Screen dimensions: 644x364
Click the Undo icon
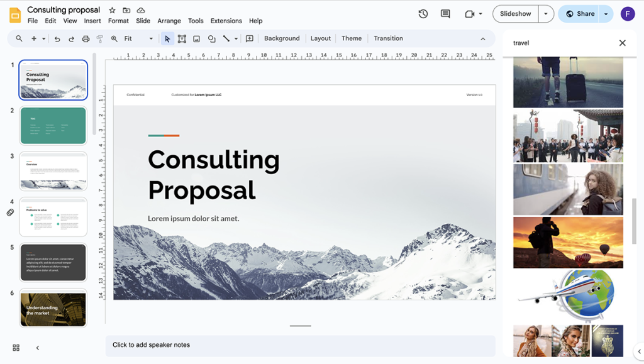point(57,38)
